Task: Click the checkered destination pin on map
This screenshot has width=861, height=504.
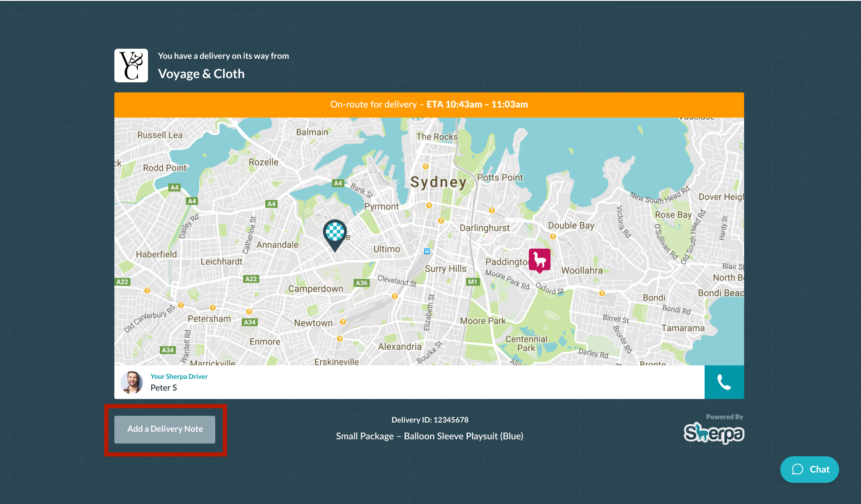Action: coord(335,232)
